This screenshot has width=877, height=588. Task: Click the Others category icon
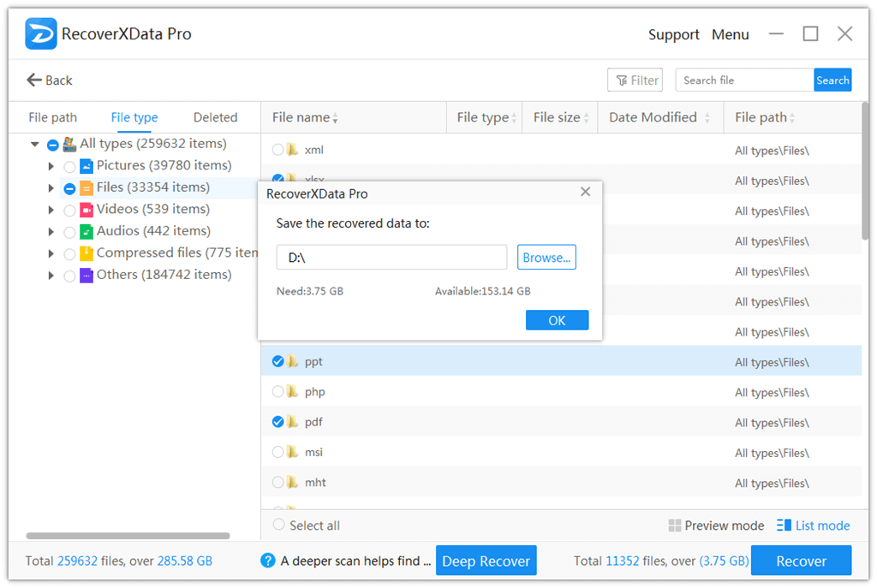point(86,275)
